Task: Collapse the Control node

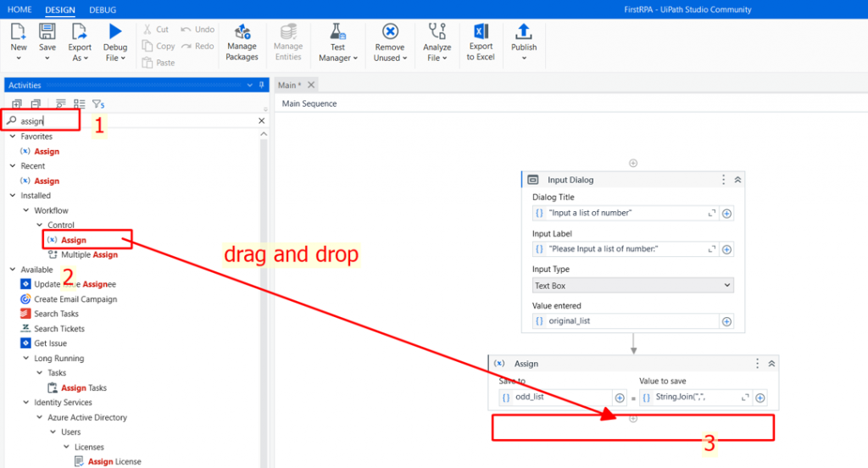Action: pos(39,225)
